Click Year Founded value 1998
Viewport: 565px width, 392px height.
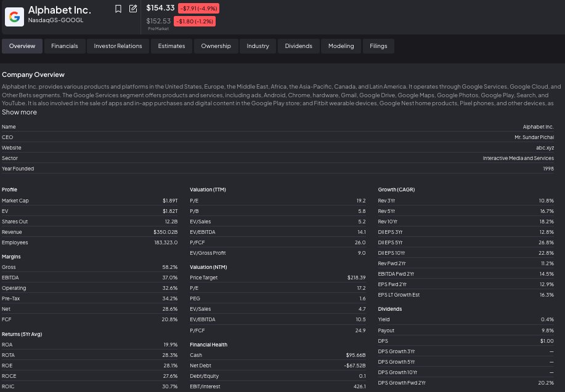click(548, 169)
